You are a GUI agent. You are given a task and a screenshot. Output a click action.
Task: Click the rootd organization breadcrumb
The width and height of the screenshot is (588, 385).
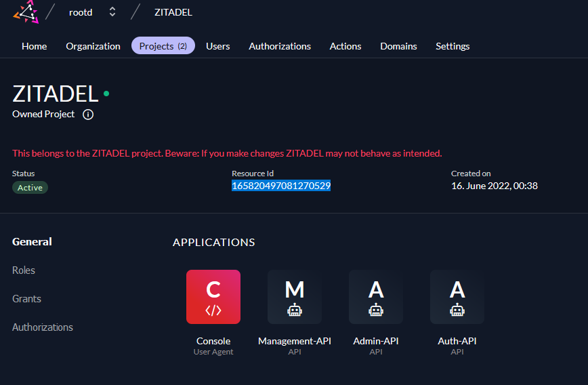(x=81, y=12)
